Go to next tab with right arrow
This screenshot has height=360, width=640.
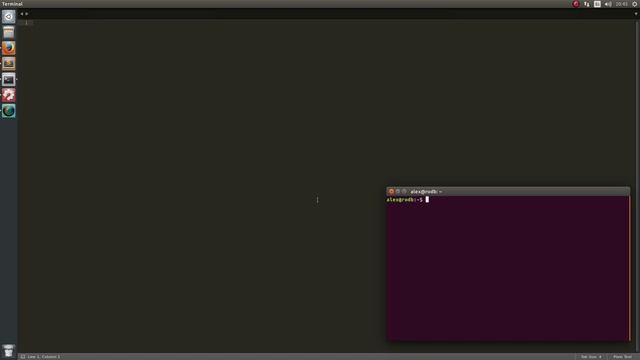(x=27, y=14)
